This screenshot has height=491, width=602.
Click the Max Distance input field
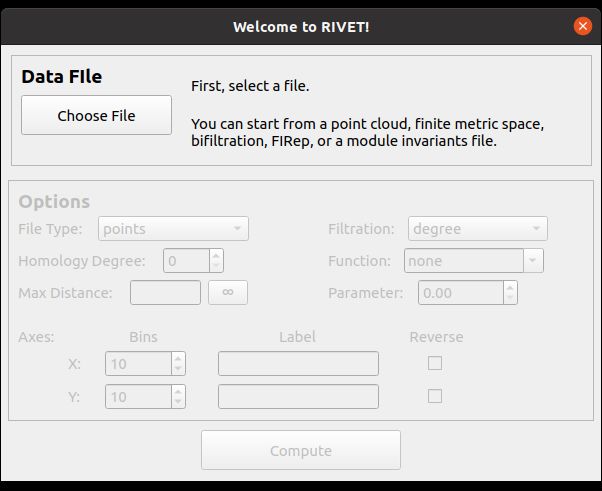(x=165, y=293)
